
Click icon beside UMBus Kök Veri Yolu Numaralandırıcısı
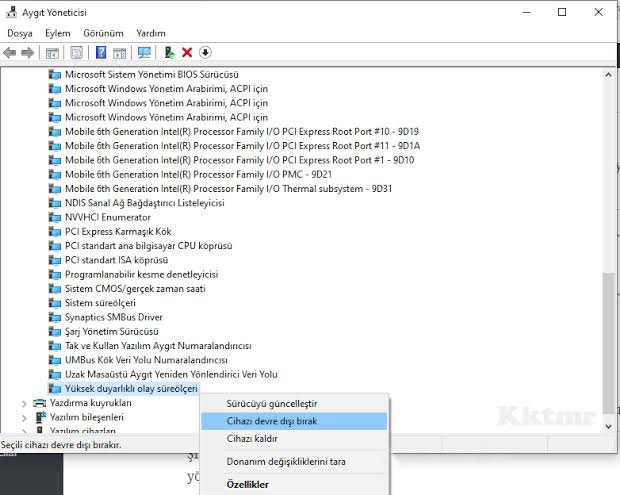tap(55, 360)
